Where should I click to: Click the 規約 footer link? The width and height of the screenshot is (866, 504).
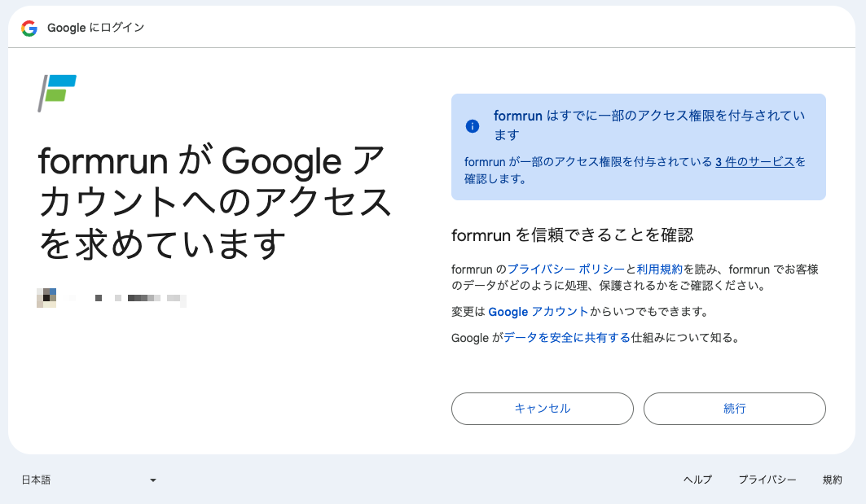tap(833, 480)
